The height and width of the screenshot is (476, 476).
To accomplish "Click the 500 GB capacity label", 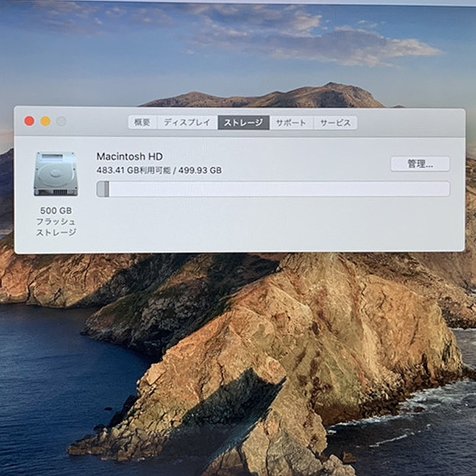I will 56,211.
